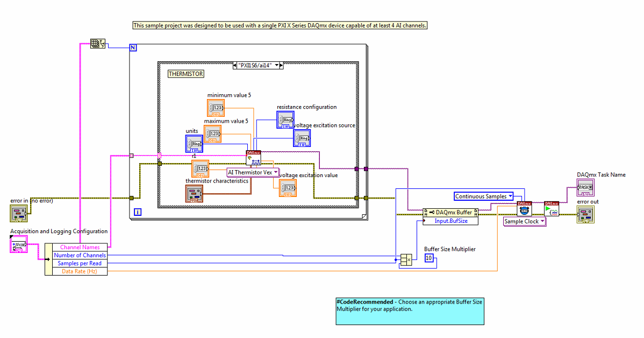Click the Array Size function icon
644x338 pixels.
tap(98, 44)
